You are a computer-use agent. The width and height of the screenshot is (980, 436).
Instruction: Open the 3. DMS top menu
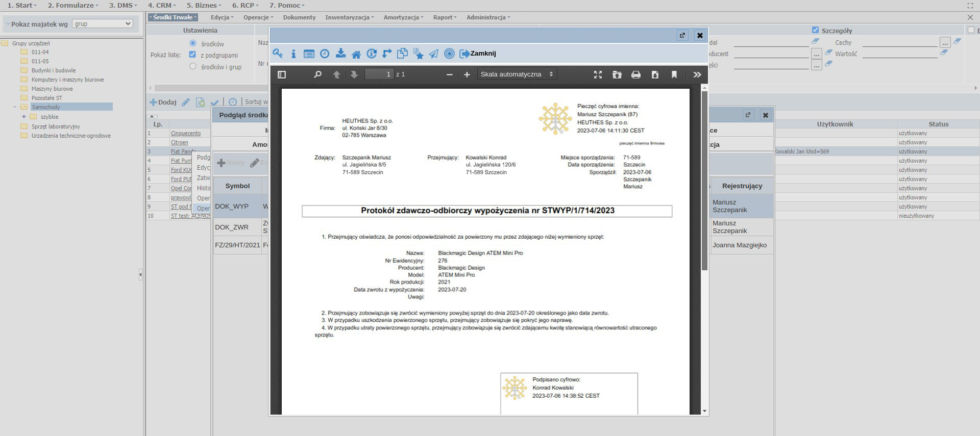click(123, 5)
